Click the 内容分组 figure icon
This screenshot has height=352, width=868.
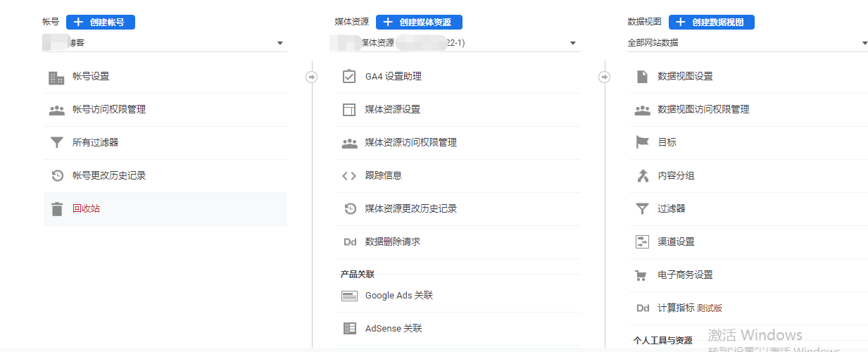point(642,176)
